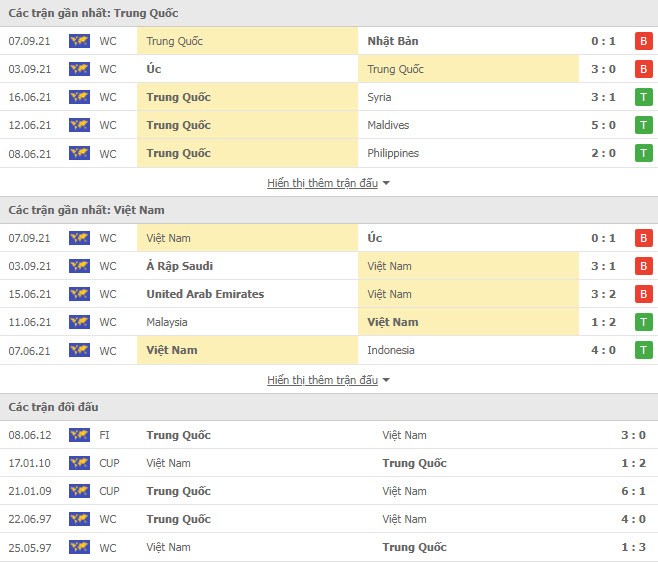This screenshot has width=658, height=563.
Task: Click dropdown arrow beside first Hiển thị thêm trận đấu
Action: point(386,183)
